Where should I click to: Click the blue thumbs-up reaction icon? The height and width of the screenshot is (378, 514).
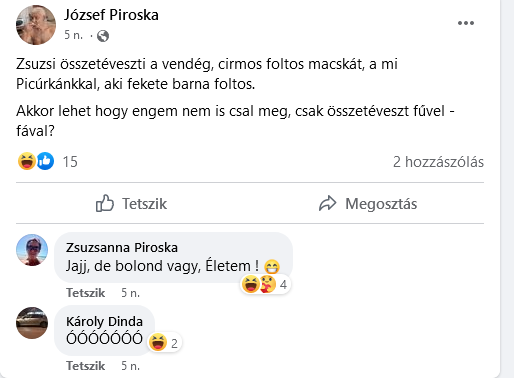[45, 161]
